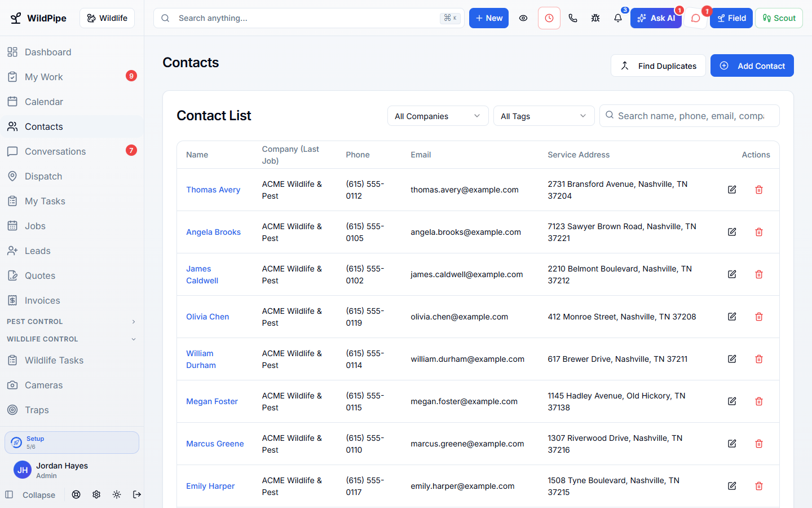
Task: Open the All Companies dropdown
Action: (438, 116)
